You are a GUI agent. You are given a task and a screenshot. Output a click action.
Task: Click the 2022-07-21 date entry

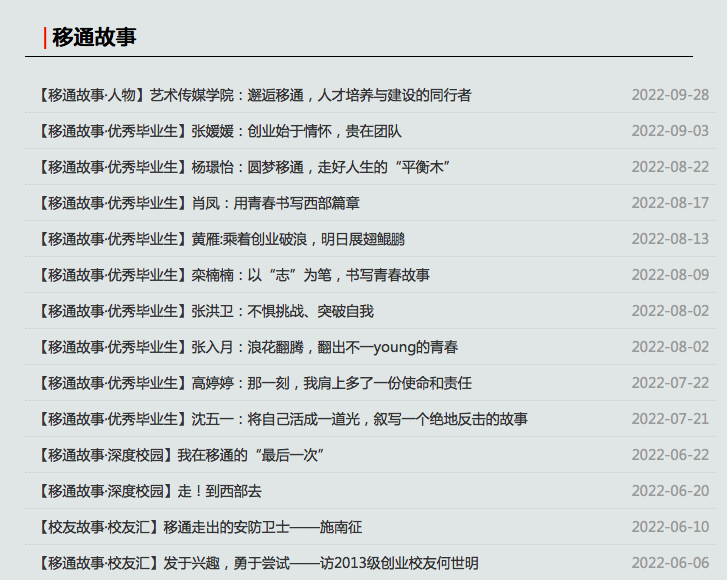pos(670,419)
